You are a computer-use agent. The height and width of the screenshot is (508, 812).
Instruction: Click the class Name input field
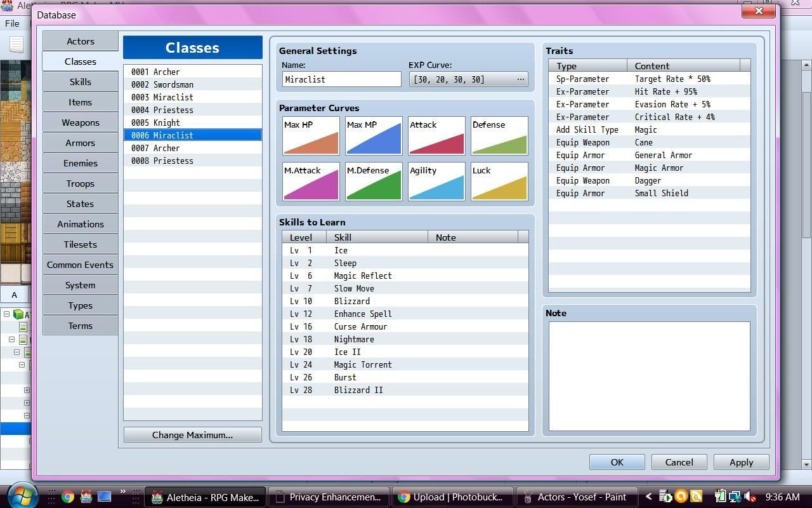click(x=341, y=79)
